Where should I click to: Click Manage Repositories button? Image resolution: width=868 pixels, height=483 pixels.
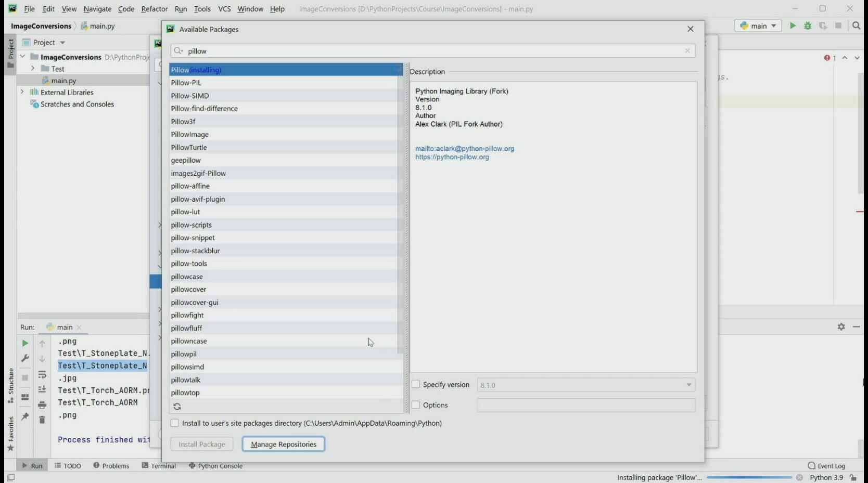coord(284,444)
